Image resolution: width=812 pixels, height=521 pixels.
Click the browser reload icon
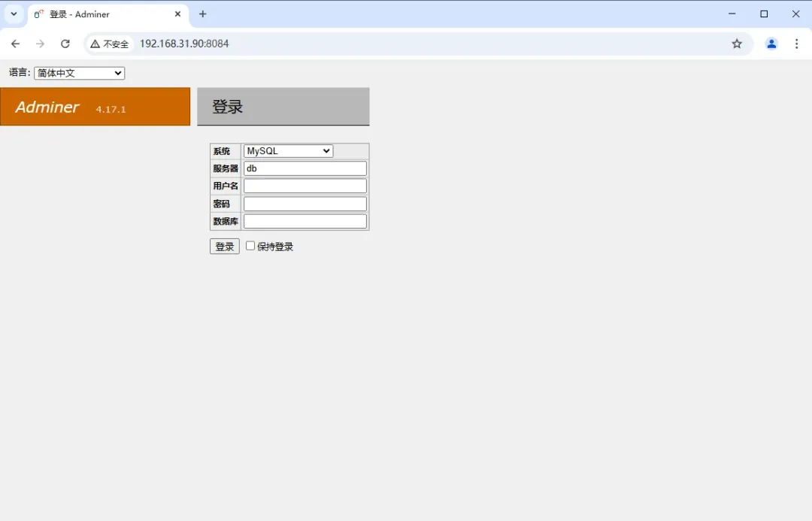(65, 44)
